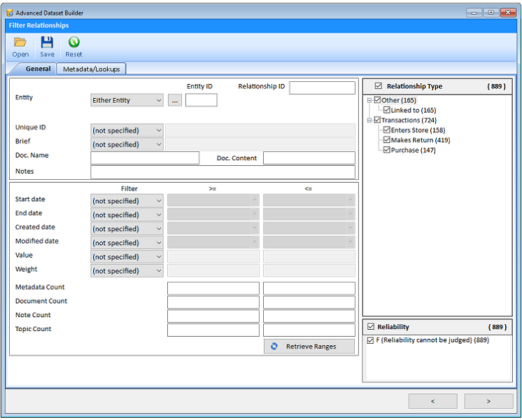Toggle the F Reliability cannot be judged checkbox
Viewport: 522px width, 420px height.
pos(371,340)
